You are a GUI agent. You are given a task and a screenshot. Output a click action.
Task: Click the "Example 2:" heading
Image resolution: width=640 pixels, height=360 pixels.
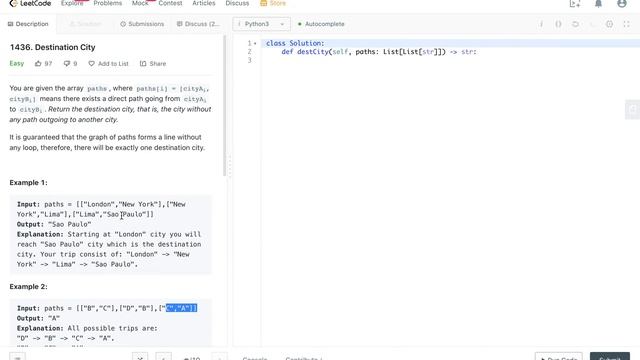[x=29, y=287]
